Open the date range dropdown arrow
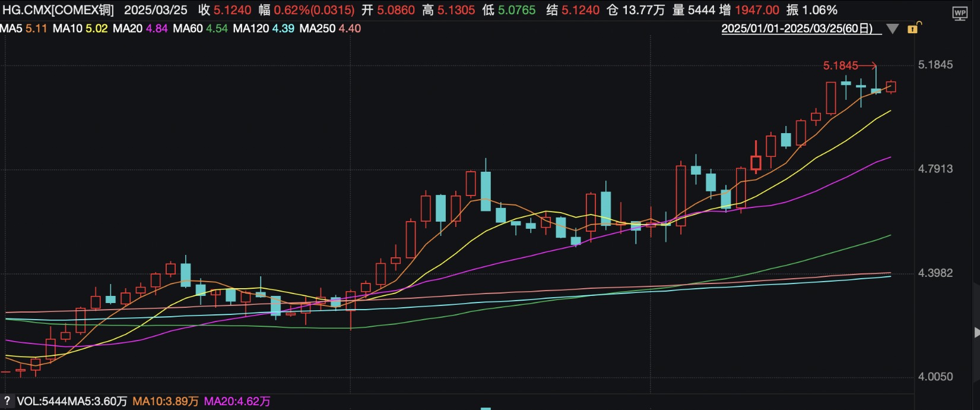This screenshot has width=980, height=410. [x=892, y=29]
